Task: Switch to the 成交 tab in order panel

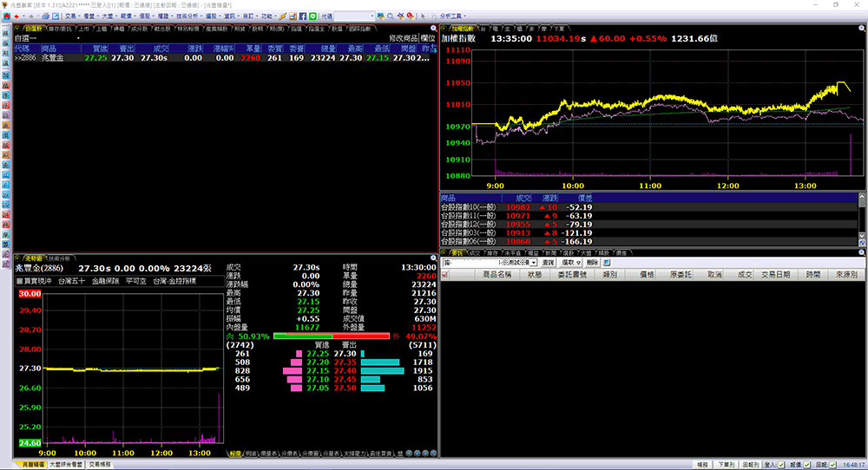Action: [x=474, y=252]
